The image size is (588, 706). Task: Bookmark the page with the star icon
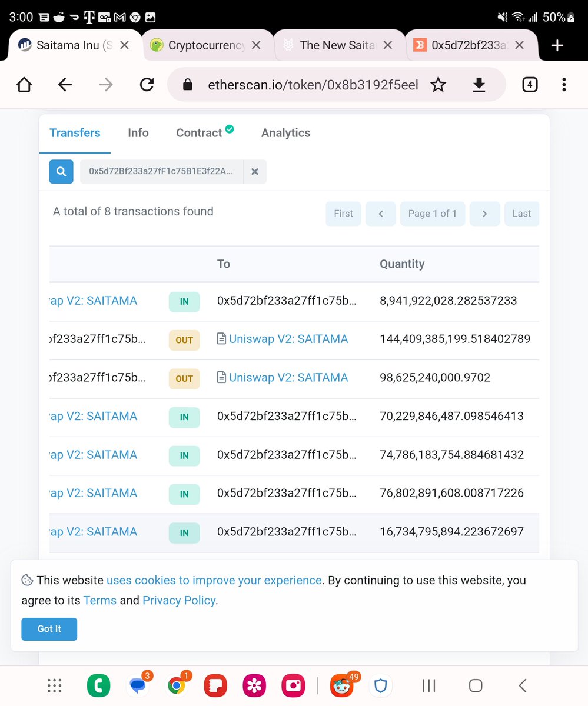(x=438, y=85)
